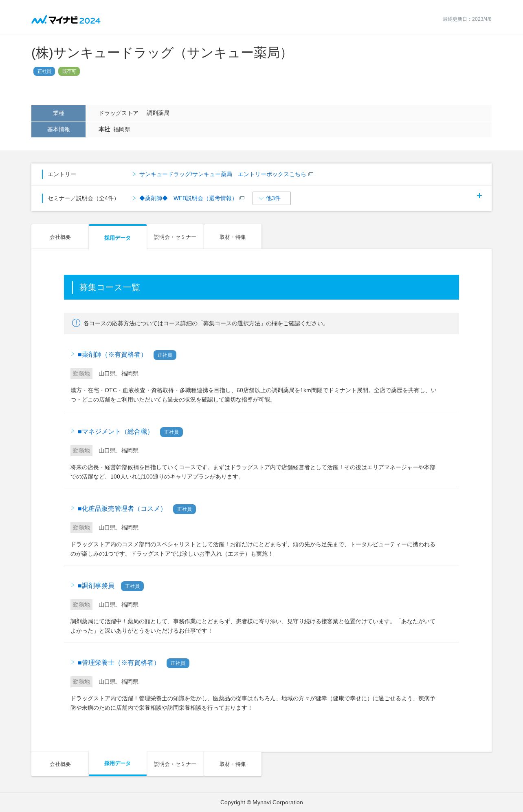The height and width of the screenshot is (812, 523).
Task: Open サンキュードラッグ エントリーボックス link
Action: pos(222,174)
